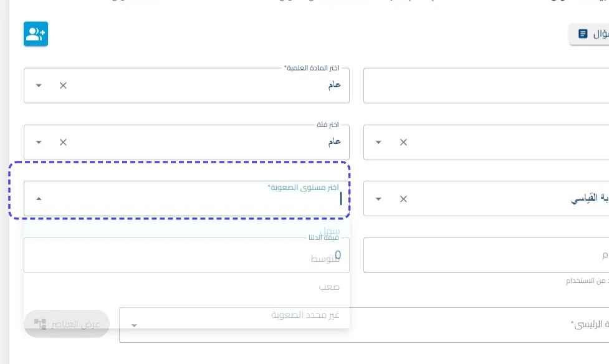Click the blue add users icon button
The height and width of the screenshot is (364, 609).
pos(36,34)
